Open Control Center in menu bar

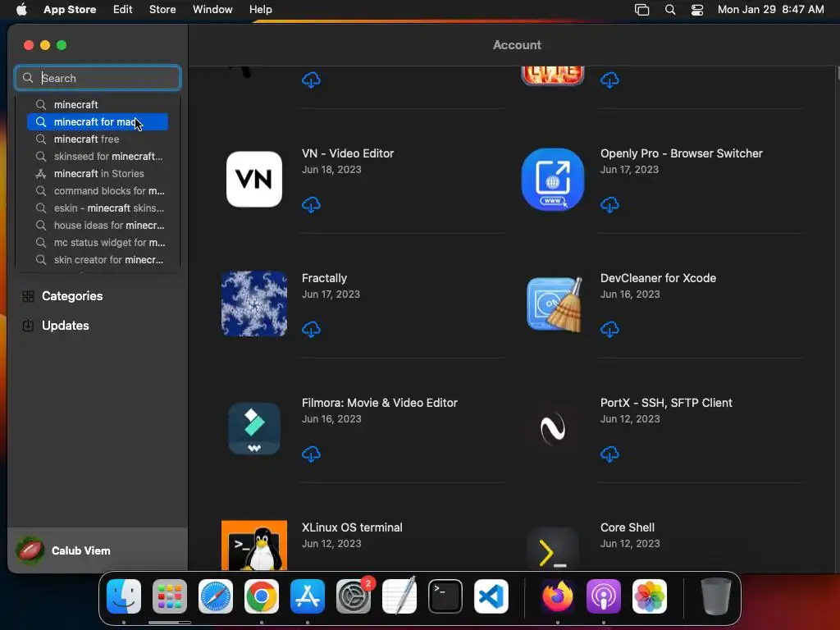click(697, 10)
